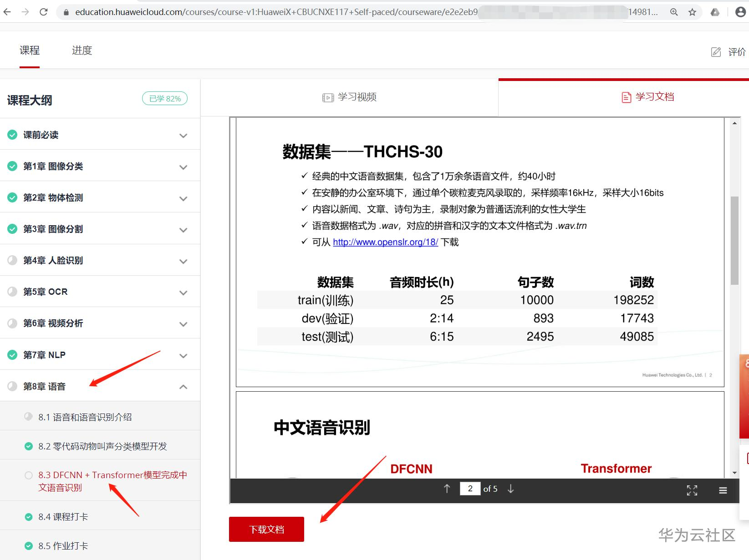This screenshot has height=560, width=749.
Task: Click the green check beside 8.5 作业打卡
Action: click(x=29, y=546)
